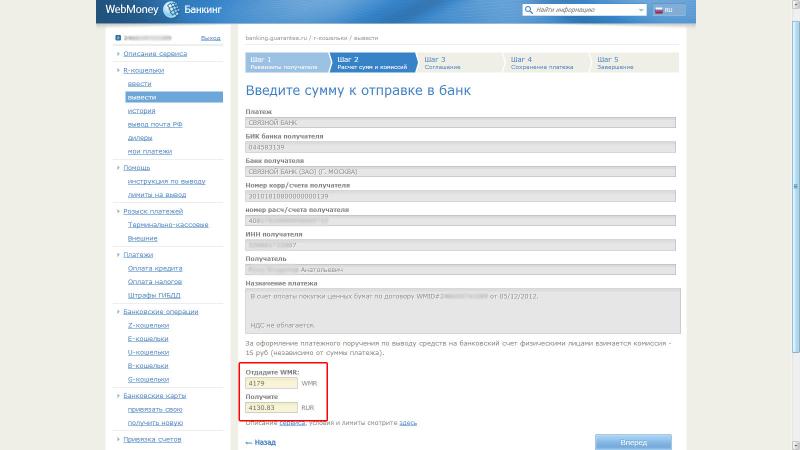Image resolution: width=800 pixels, height=450 pixels.
Task: Open B-кошельки sidebar link
Action: (148, 366)
